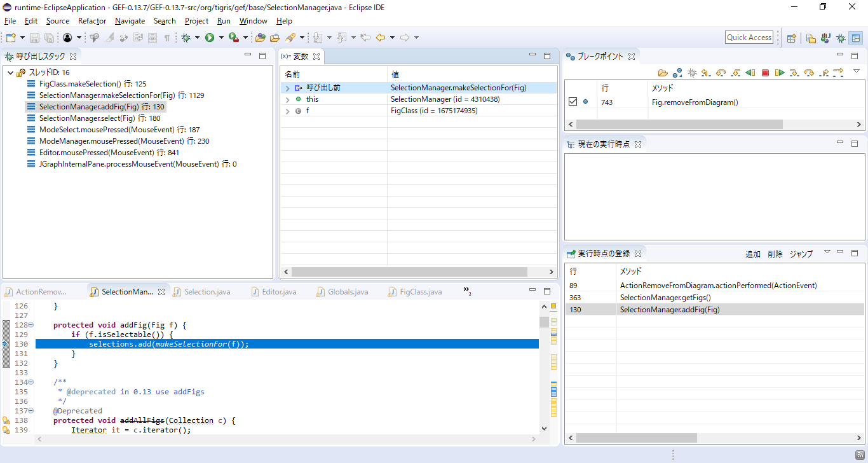Click the yellow Back navigation arrow

[x=381, y=38]
